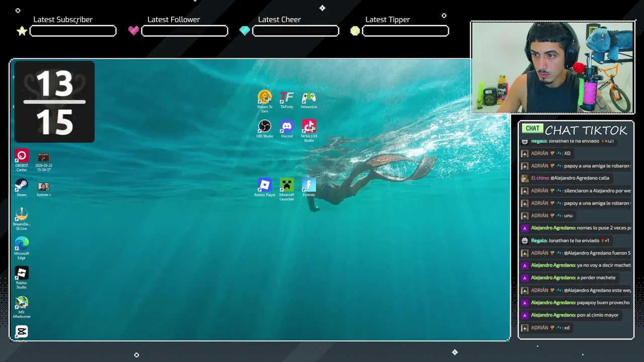Click the yellow coin beside Latest Tipper
644x362 pixels.
click(x=355, y=31)
